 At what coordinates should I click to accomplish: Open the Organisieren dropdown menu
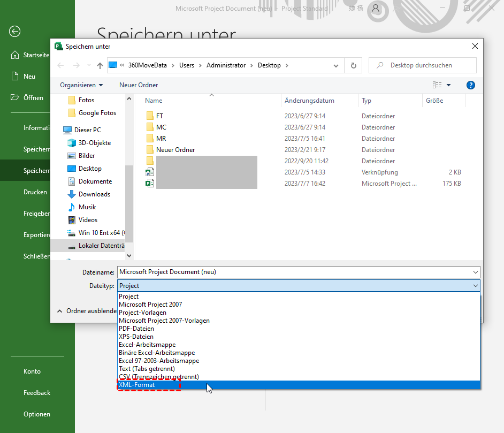[81, 85]
